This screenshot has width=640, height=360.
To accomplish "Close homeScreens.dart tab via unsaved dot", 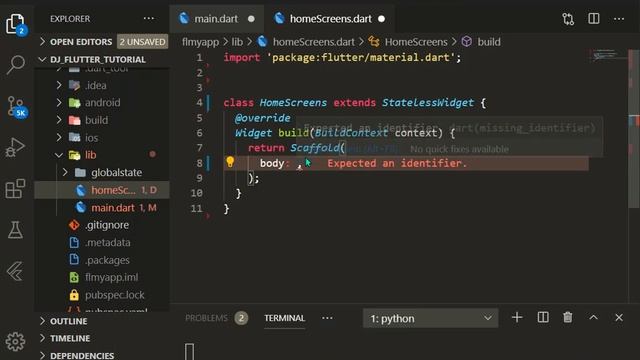I will click(381, 19).
